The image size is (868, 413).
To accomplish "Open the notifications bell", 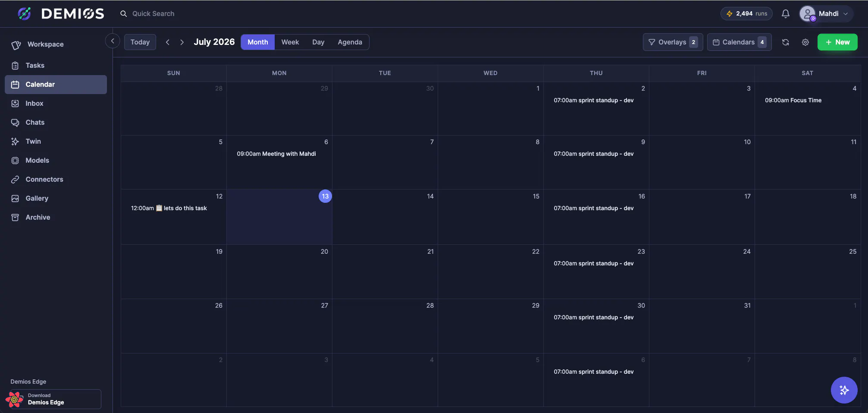I will (785, 14).
